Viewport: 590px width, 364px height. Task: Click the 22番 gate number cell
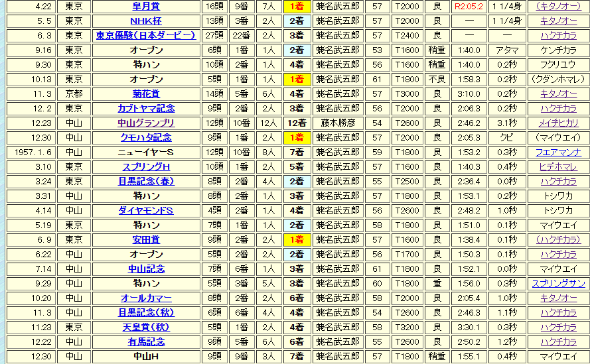(x=242, y=36)
